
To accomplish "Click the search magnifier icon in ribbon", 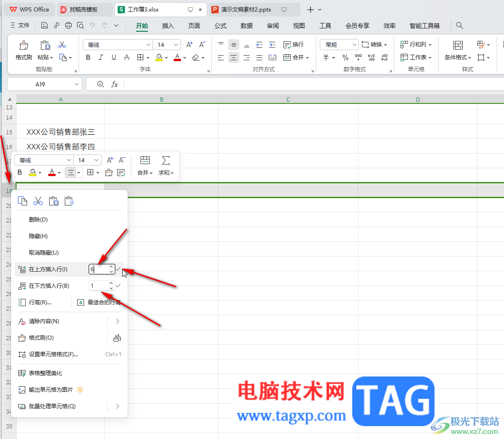I will pos(459,25).
